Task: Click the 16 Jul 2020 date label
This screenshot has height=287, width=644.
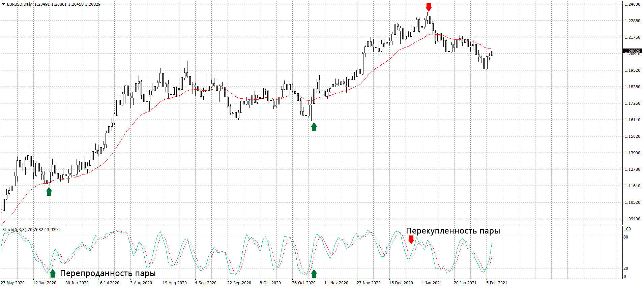Action: pyautogui.click(x=109, y=283)
